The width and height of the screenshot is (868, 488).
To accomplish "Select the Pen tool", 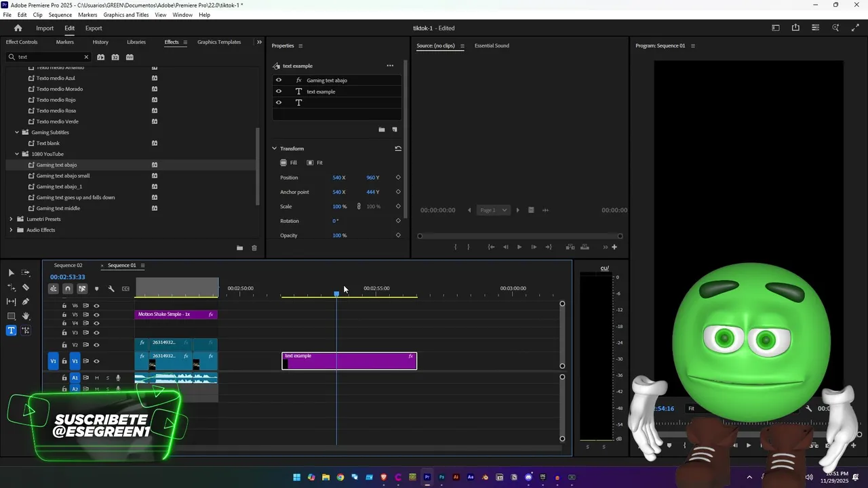I will 26,302.
